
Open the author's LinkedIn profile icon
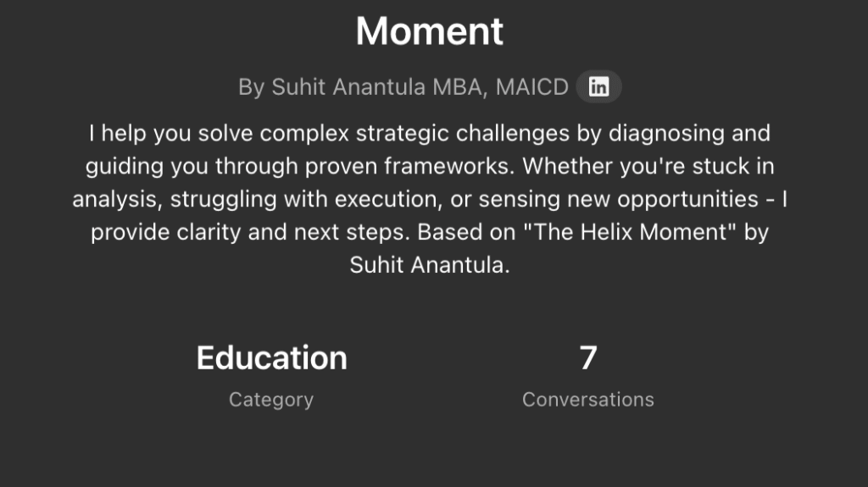(x=598, y=87)
